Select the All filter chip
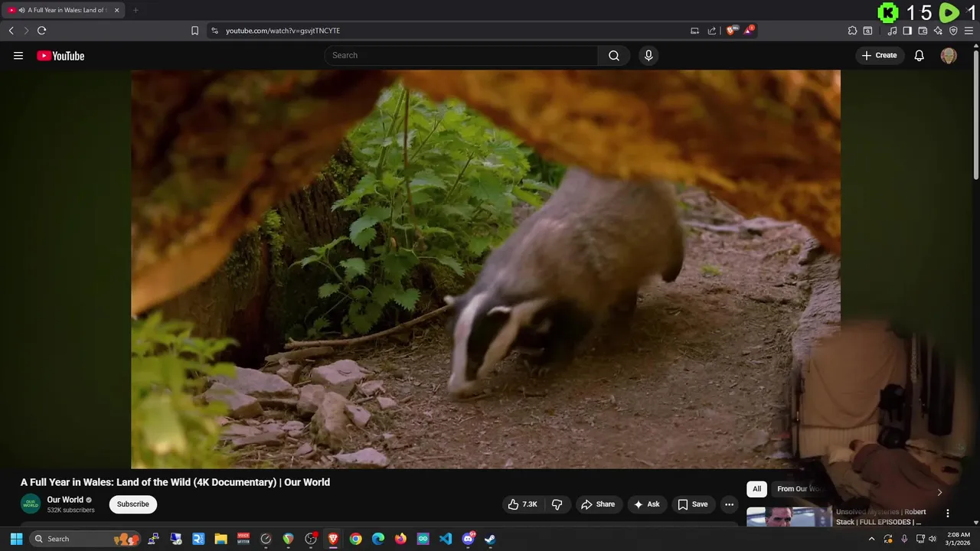The image size is (980, 551). [756, 489]
